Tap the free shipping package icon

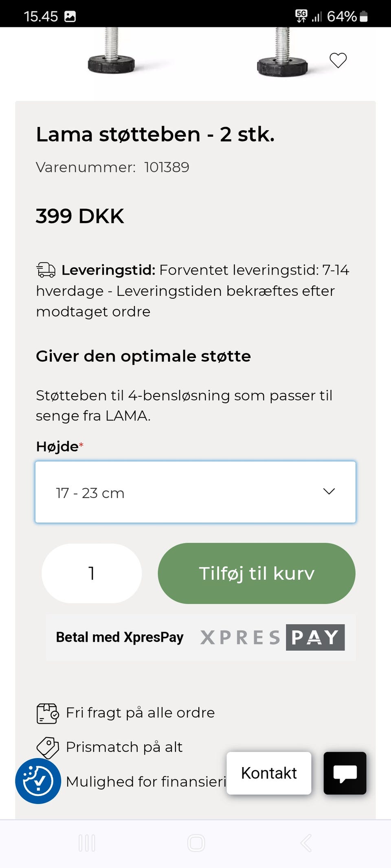tap(47, 713)
